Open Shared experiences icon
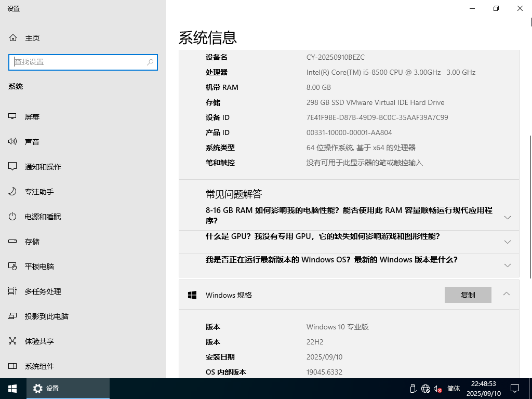Viewport: 532px width, 399px height. [x=12, y=341]
